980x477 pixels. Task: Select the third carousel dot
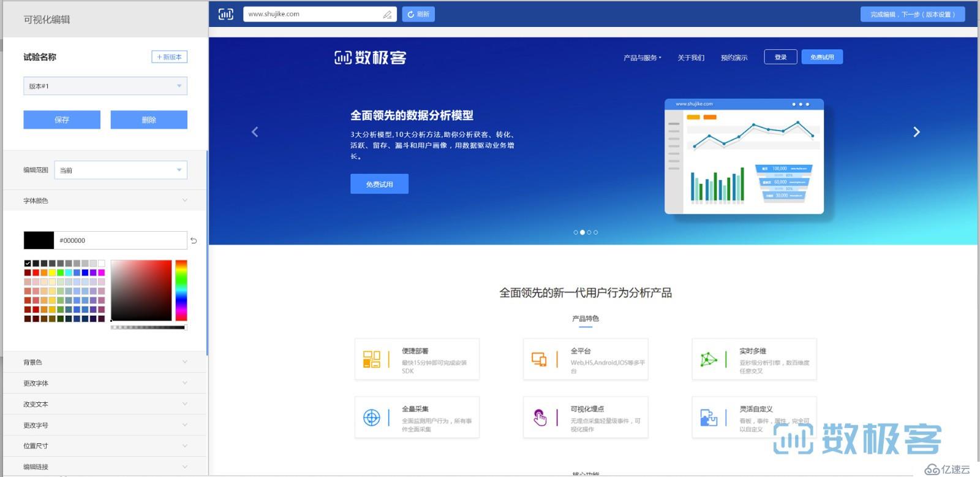click(589, 232)
